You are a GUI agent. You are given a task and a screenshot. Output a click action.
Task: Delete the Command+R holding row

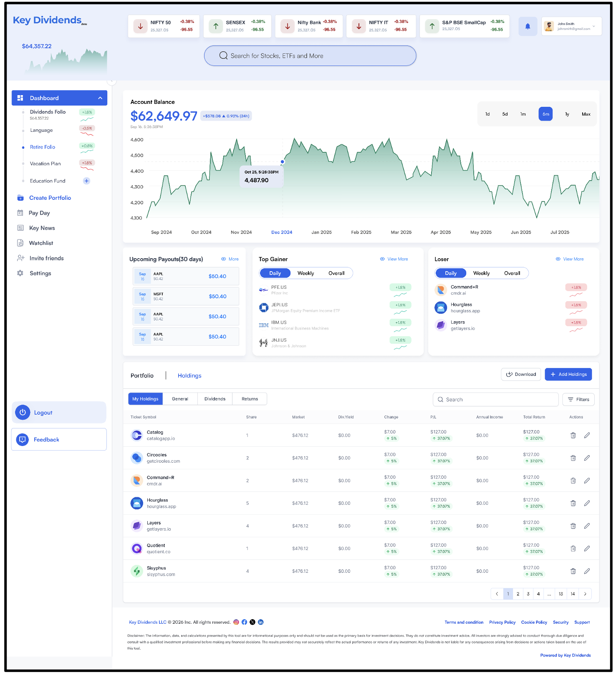573,481
